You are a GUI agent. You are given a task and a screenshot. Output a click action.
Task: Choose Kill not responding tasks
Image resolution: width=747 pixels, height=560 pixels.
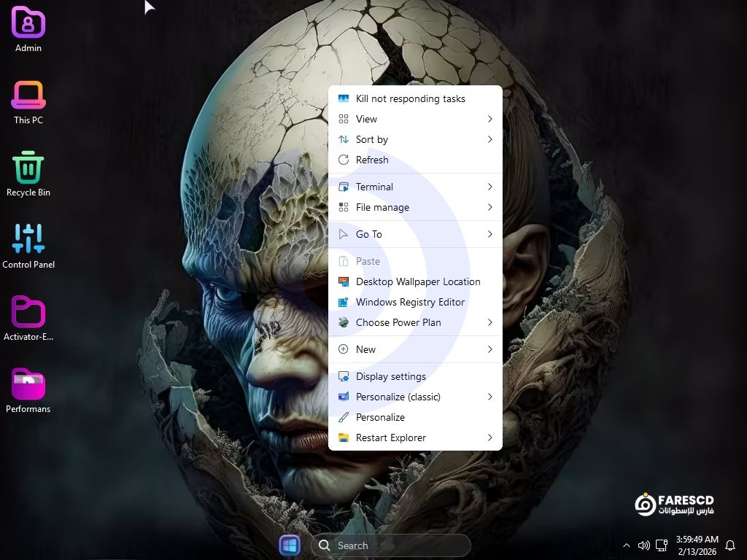click(410, 98)
